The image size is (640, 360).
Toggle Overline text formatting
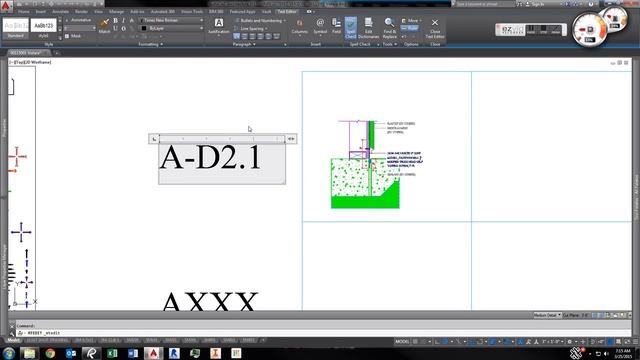[x=124, y=28]
